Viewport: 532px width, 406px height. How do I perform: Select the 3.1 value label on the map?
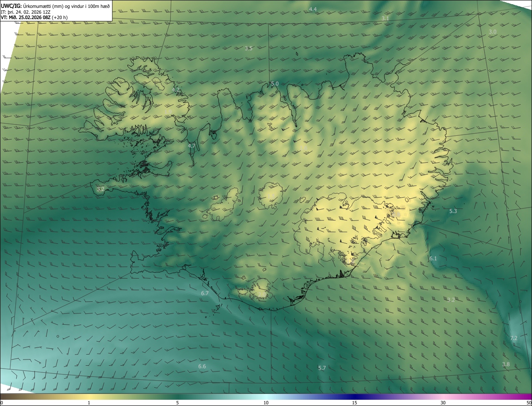tap(385, 18)
